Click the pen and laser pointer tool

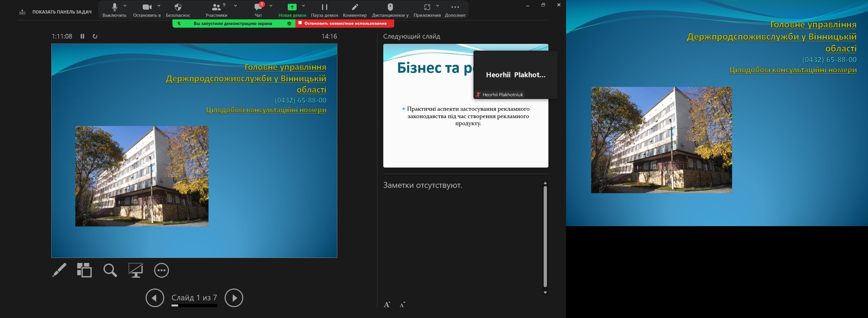tap(59, 270)
